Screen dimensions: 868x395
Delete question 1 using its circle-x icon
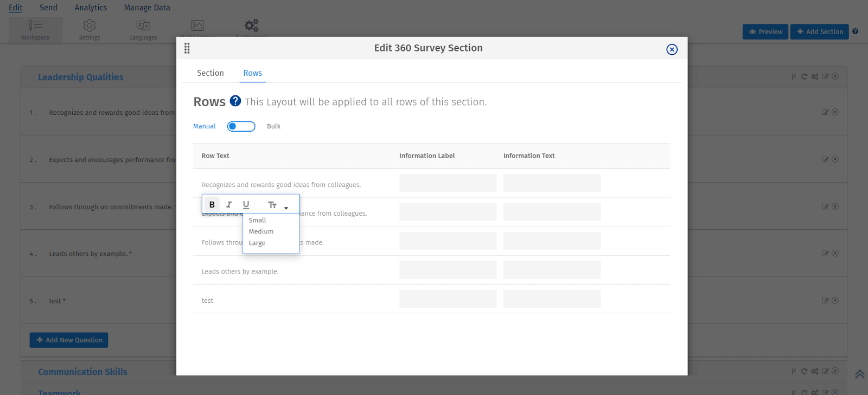(x=835, y=112)
